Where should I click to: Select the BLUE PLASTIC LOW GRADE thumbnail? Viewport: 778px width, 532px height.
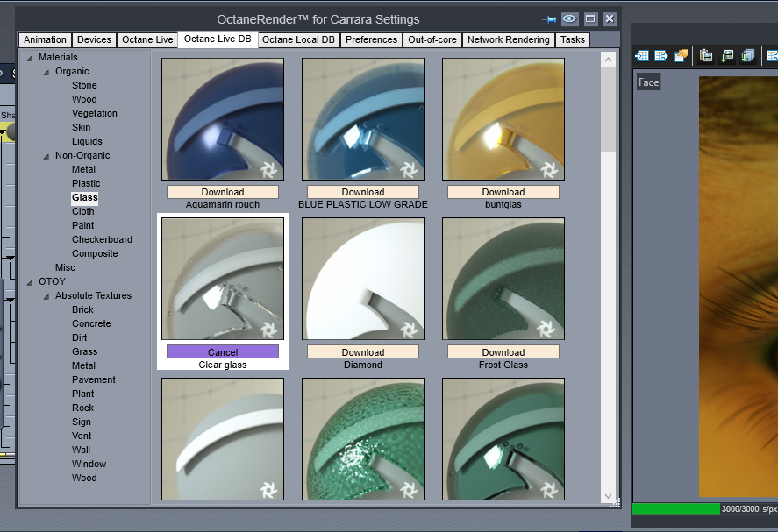point(363,119)
